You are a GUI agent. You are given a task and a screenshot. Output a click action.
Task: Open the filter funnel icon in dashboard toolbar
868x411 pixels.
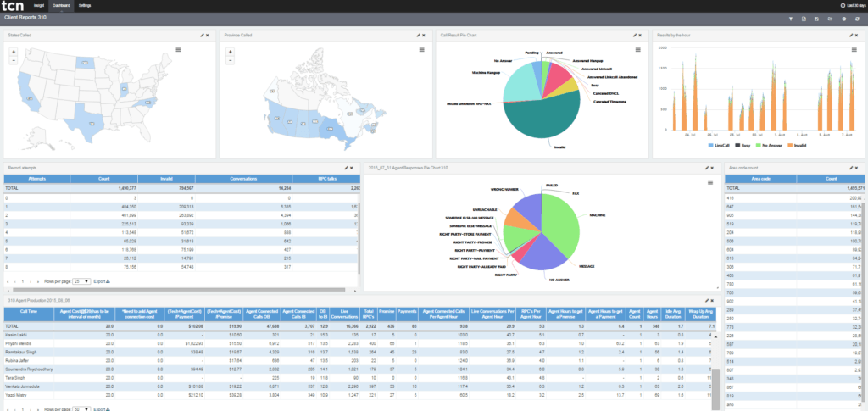click(791, 19)
